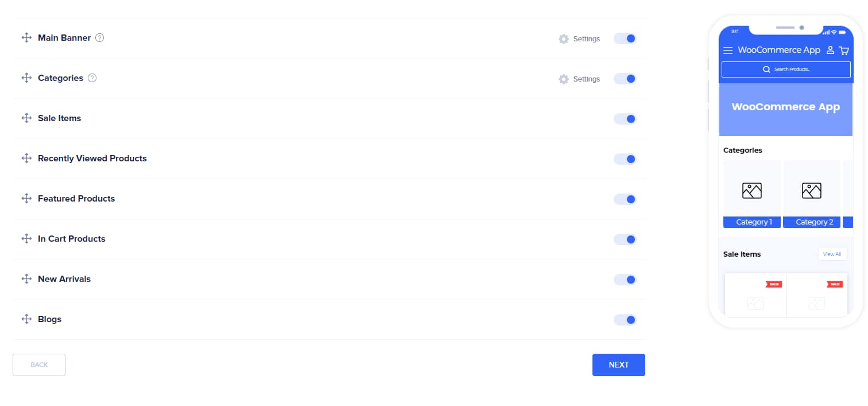Disable the Sale Items section toggle
This screenshot has width=868, height=406.
625,119
